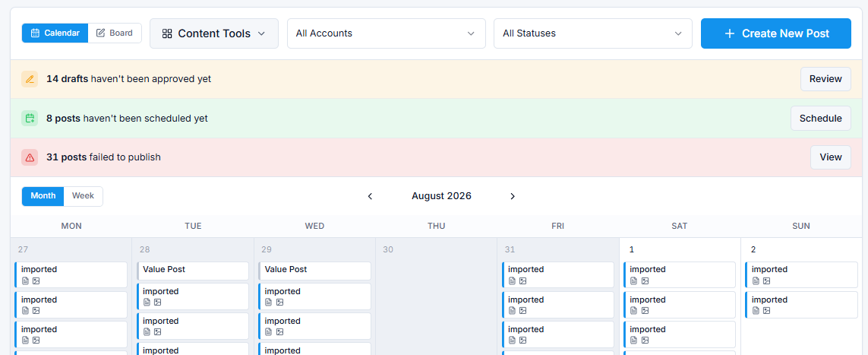868x355 pixels.
Task: Click image icon on first Saturday 1 post
Action: pos(645,281)
